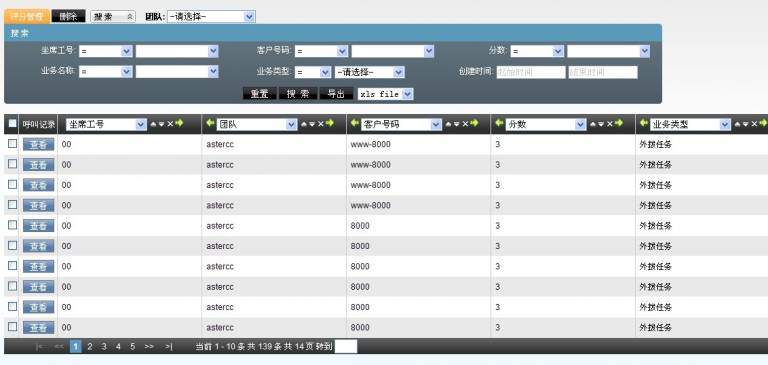Click the 导出 export button
Viewport: 768px width, 365px height.
click(336, 94)
